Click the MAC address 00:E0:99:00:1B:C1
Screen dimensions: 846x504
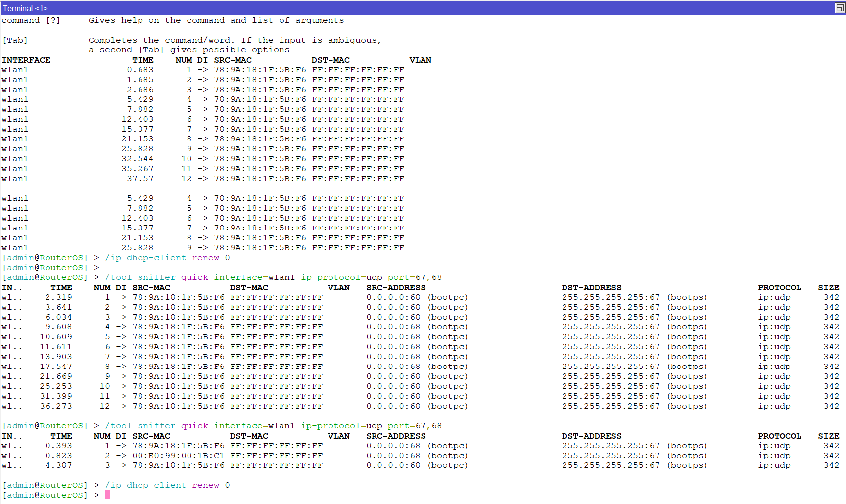(x=178, y=456)
